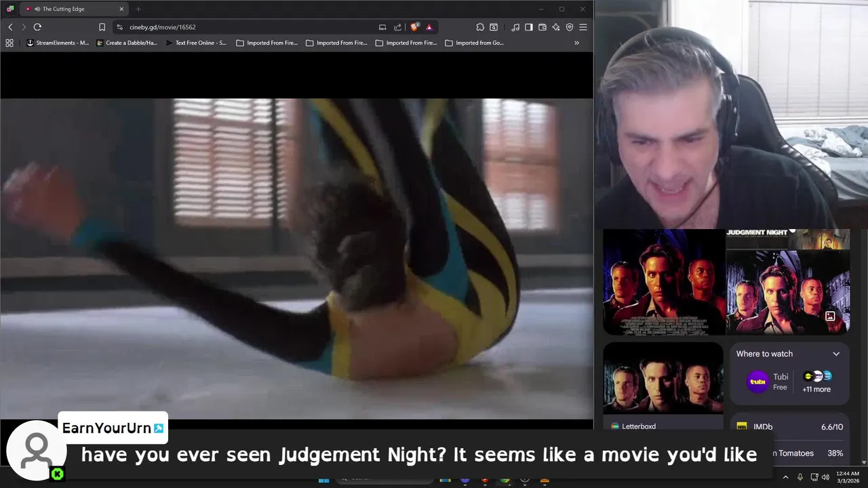Screen dimensions: 868x488
Task: Open the browser hamburger main menu
Action: [583, 27]
